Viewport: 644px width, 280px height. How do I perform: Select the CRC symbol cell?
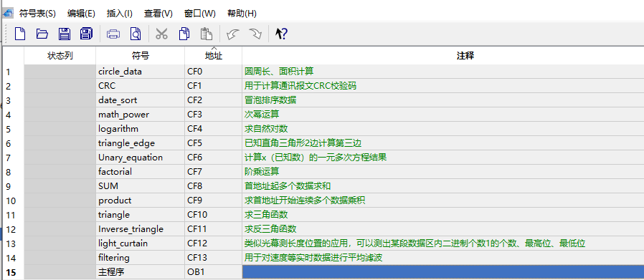[x=140, y=86]
